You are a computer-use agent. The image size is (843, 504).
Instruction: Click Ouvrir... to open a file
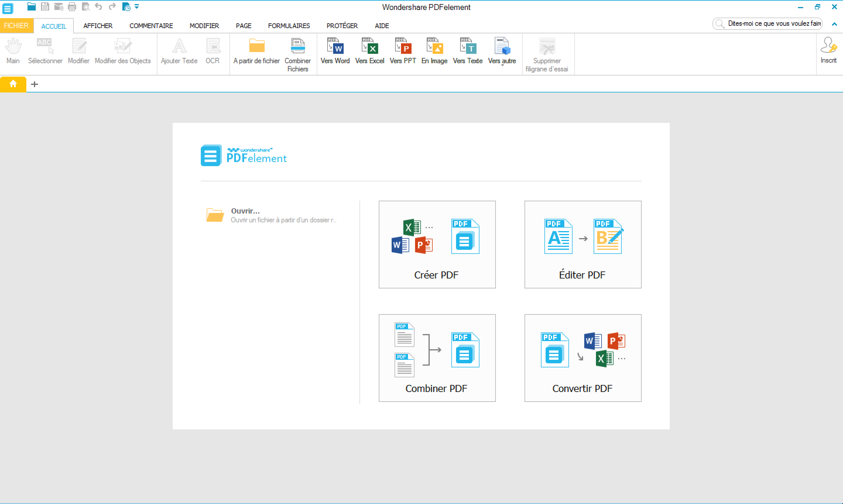[271, 215]
